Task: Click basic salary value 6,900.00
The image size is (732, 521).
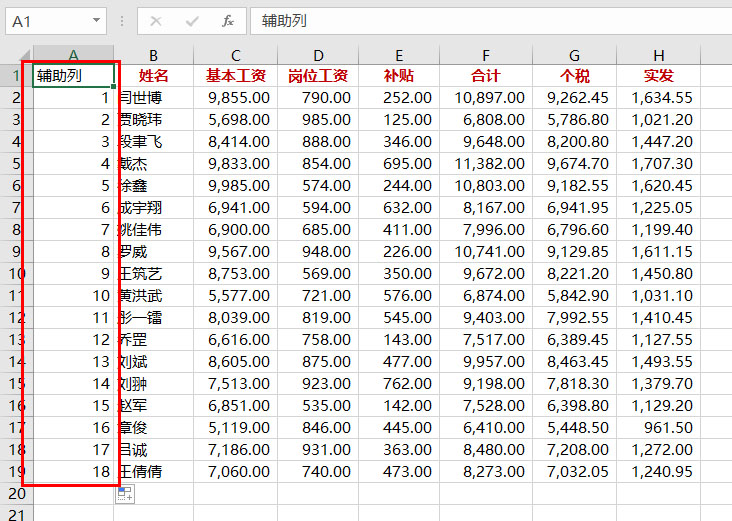Action: (x=236, y=229)
